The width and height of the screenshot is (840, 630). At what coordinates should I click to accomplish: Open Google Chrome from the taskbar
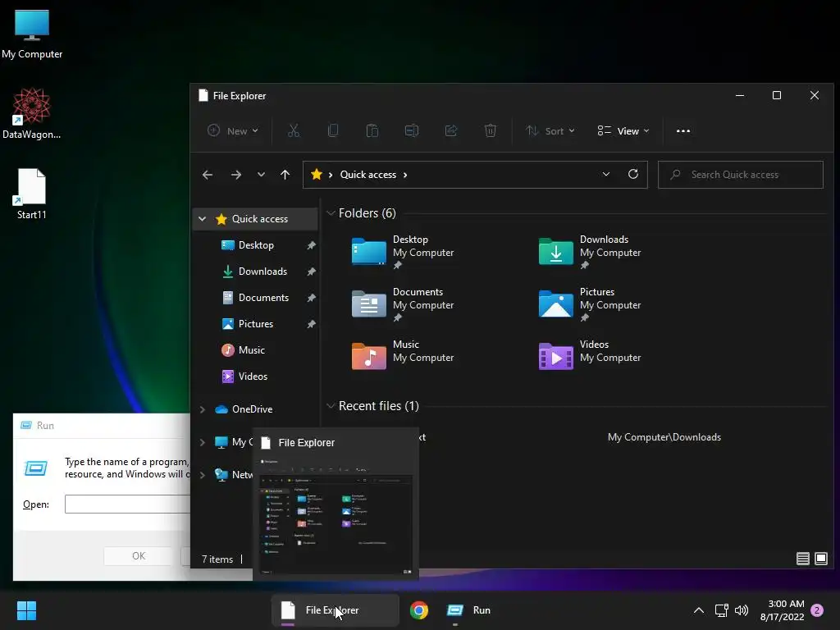(x=419, y=610)
